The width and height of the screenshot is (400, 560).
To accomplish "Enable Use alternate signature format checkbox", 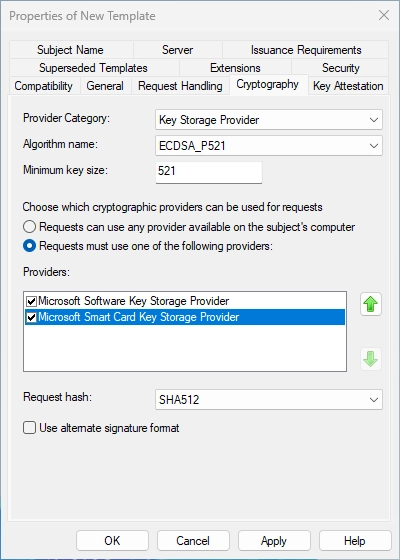I will coord(29,428).
